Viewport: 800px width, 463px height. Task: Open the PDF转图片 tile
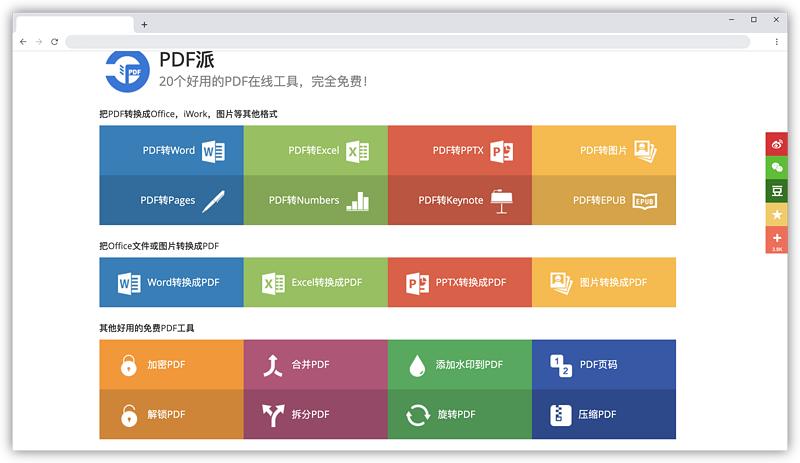click(x=604, y=151)
